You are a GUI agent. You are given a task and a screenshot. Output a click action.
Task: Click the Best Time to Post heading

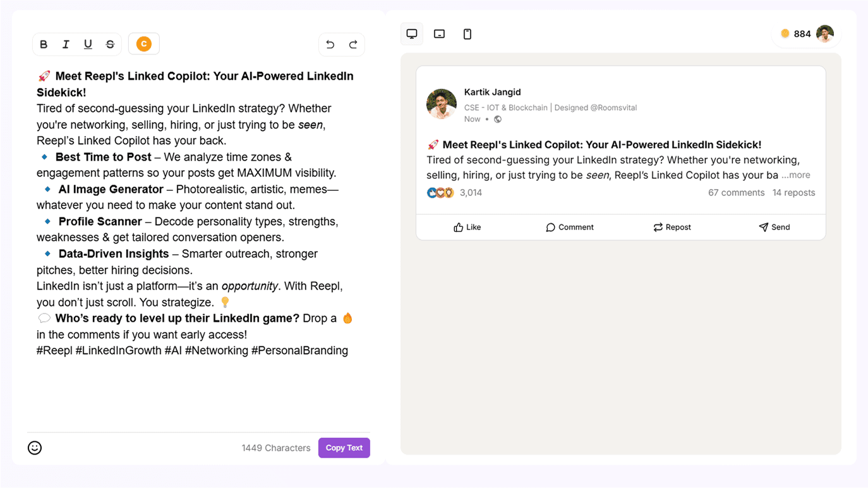point(104,157)
